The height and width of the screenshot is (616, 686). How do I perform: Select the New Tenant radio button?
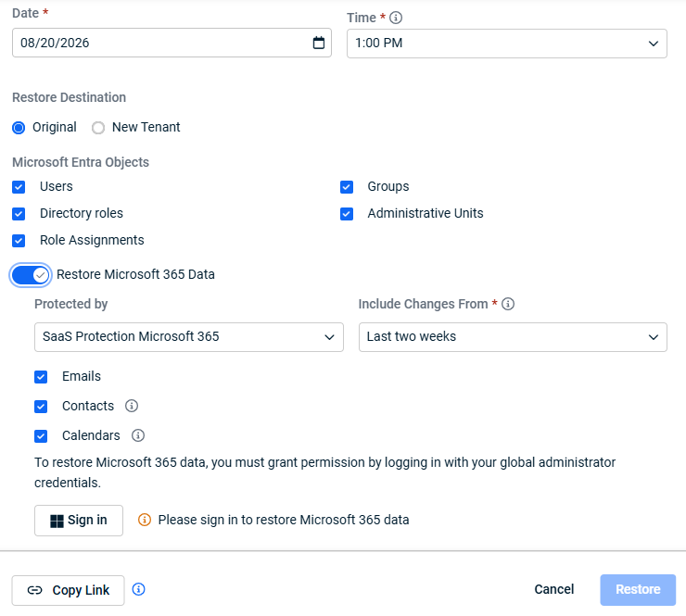pos(98,128)
